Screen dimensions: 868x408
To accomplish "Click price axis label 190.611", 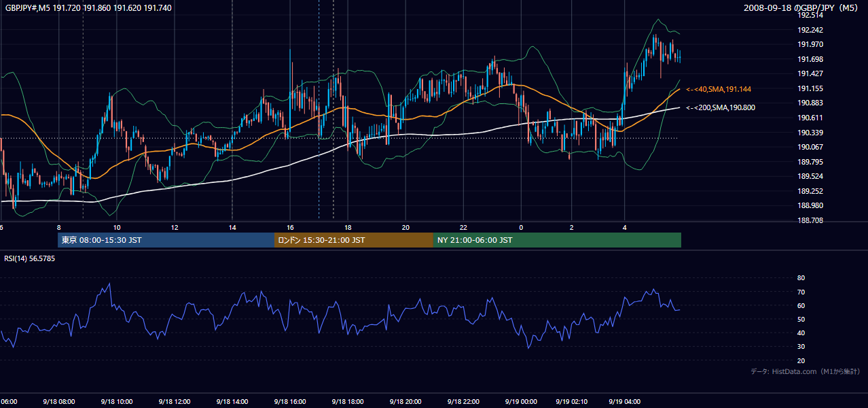I will click(x=810, y=118).
